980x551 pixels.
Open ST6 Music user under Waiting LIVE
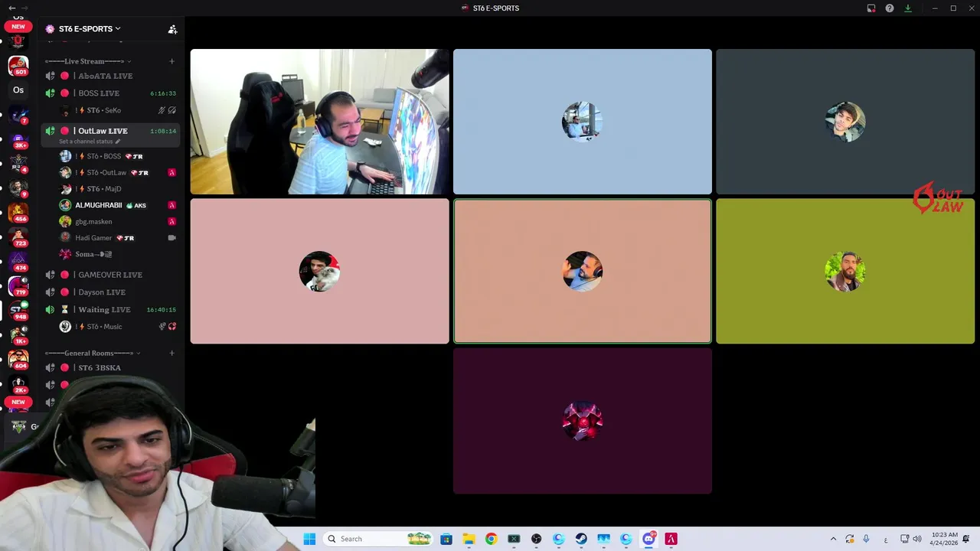pyautogui.click(x=119, y=327)
